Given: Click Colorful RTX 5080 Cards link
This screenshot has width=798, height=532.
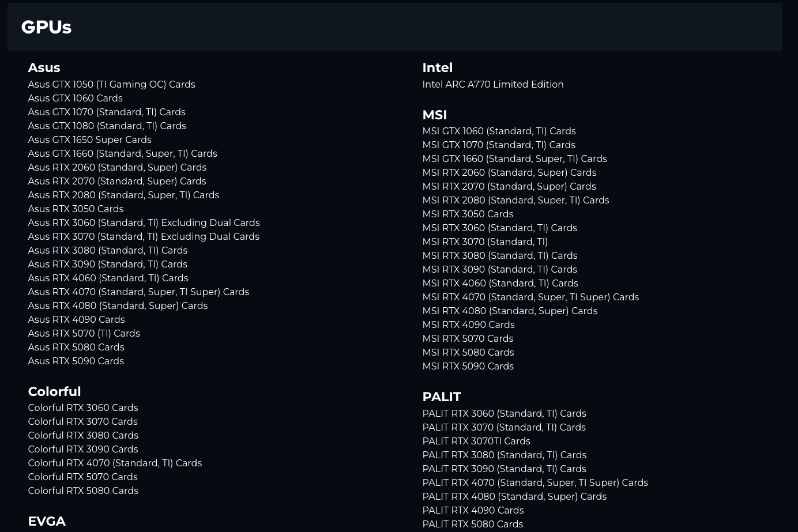Looking at the screenshot, I should [83, 491].
